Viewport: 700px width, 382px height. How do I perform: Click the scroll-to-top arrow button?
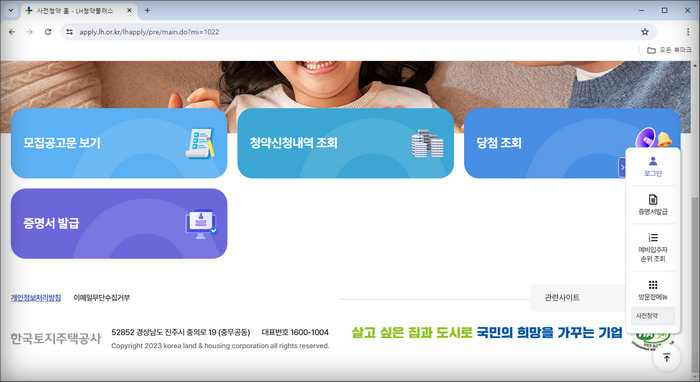[x=667, y=357]
